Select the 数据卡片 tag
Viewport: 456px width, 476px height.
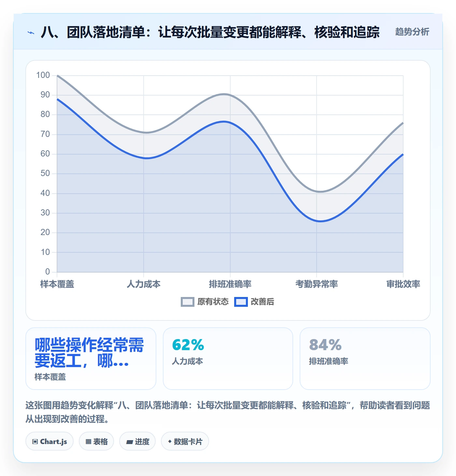pyautogui.click(x=185, y=441)
